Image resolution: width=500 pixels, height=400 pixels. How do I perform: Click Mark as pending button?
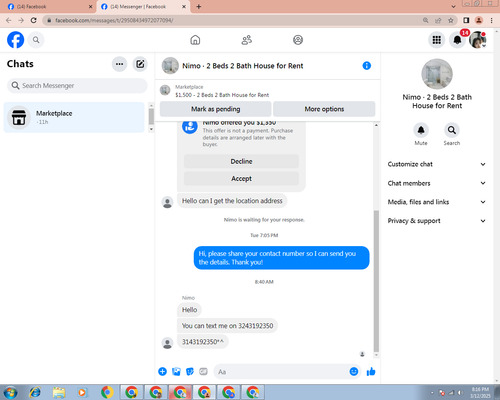215,109
